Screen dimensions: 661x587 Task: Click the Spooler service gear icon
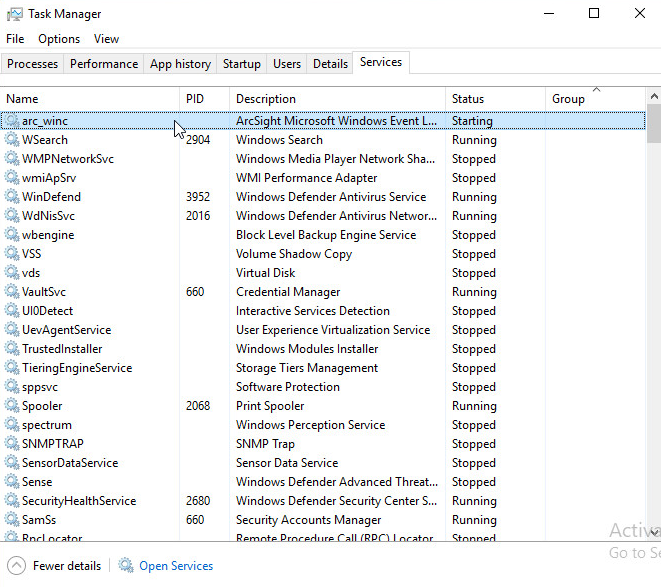click(12, 406)
